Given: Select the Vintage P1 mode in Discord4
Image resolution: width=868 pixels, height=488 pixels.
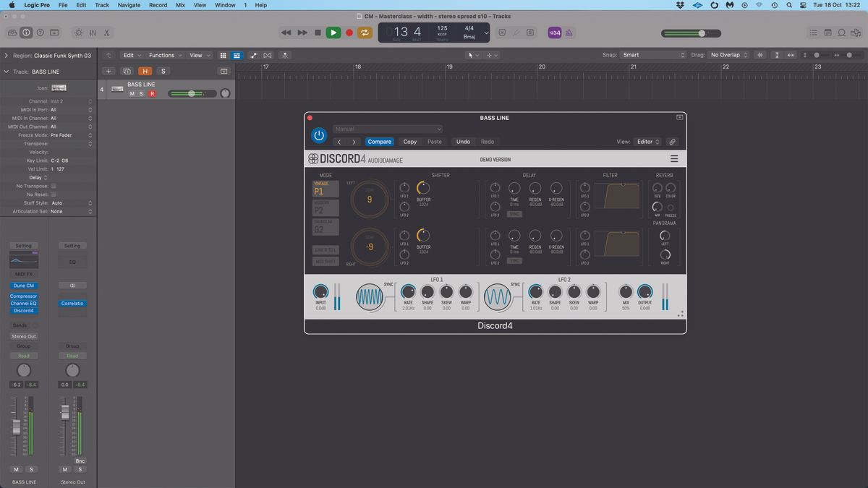Looking at the screenshot, I should (325, 189).
